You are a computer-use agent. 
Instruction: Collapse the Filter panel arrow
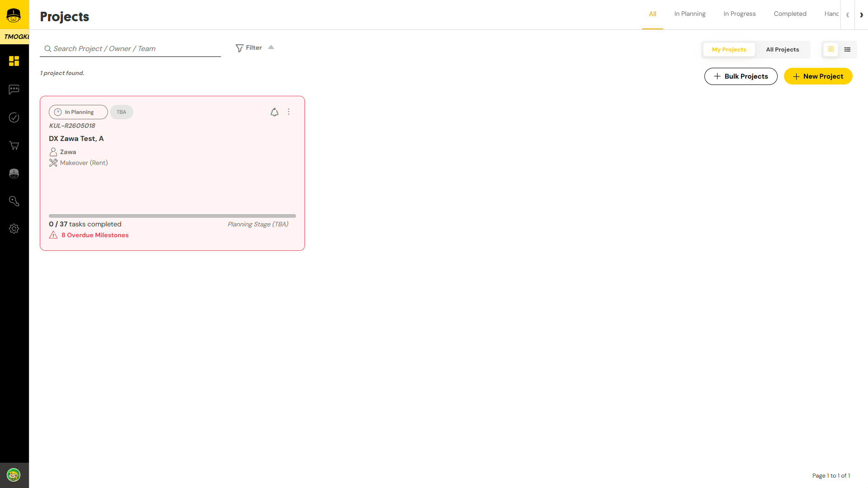271,47
